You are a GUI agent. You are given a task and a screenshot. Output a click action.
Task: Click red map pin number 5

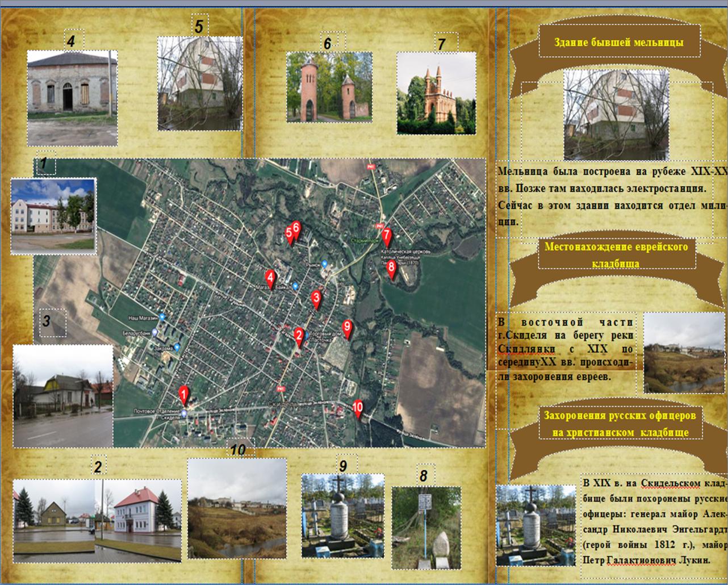[x=290, y=234]
